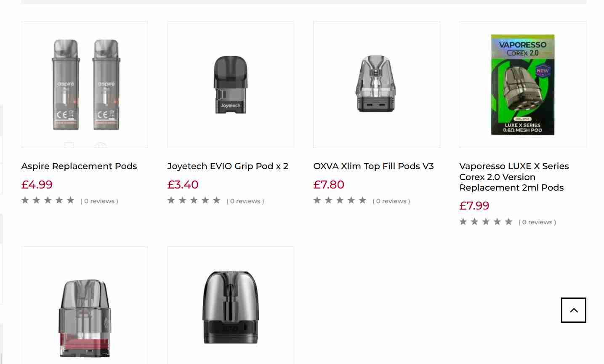Viewport: 604px width, 364px height.
Task: Click the fifth star under Aspire Replacement Pods
Action: 71,200
